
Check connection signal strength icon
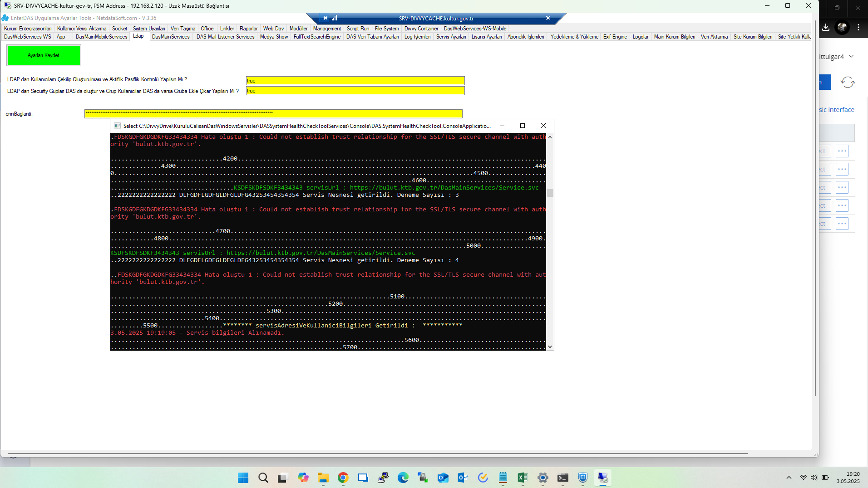click(335, 18)
